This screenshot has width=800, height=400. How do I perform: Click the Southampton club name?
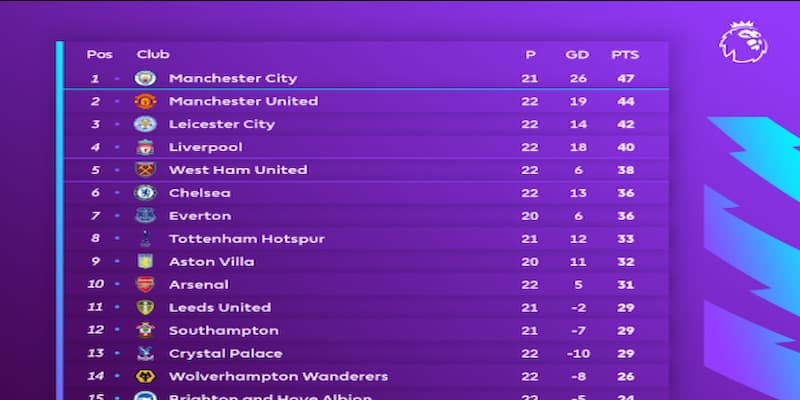tap(224, 331)
